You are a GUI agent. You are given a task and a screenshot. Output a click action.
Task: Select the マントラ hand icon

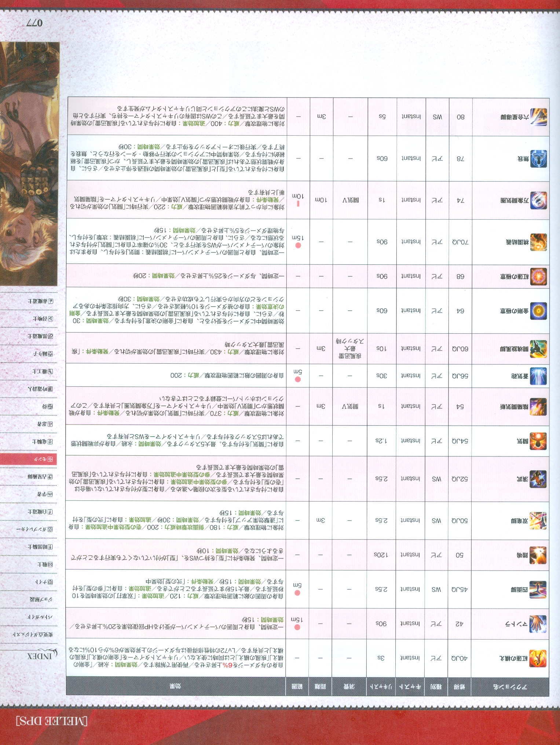[x=538, y=624]
